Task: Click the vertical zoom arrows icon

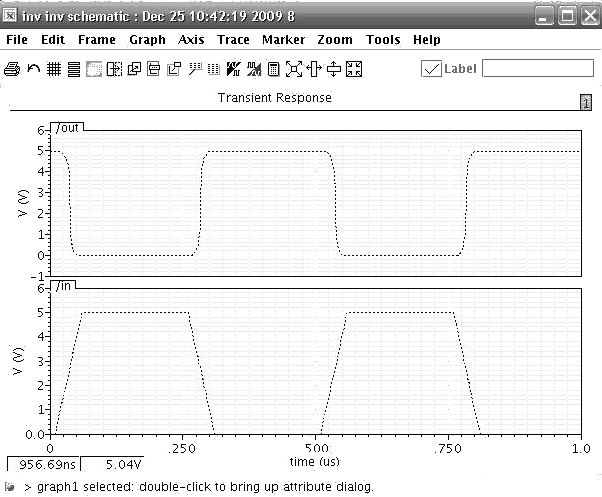Action: tap(334, 69)
